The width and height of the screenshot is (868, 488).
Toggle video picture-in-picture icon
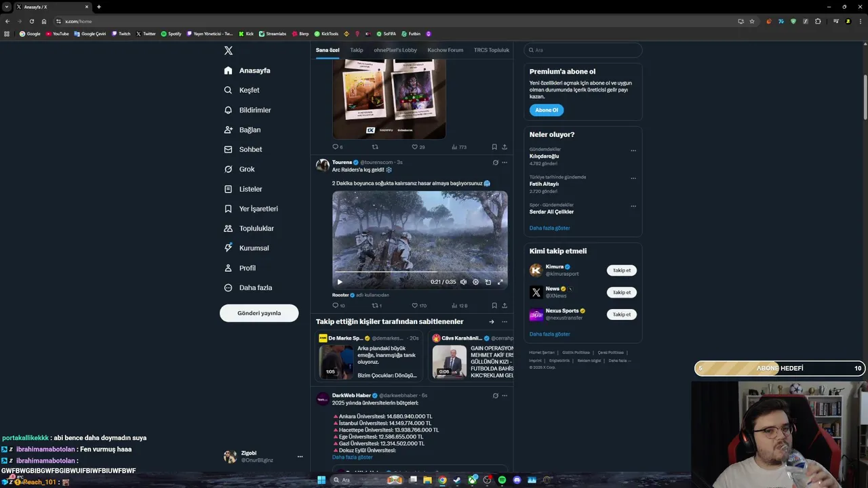[488, 282]
